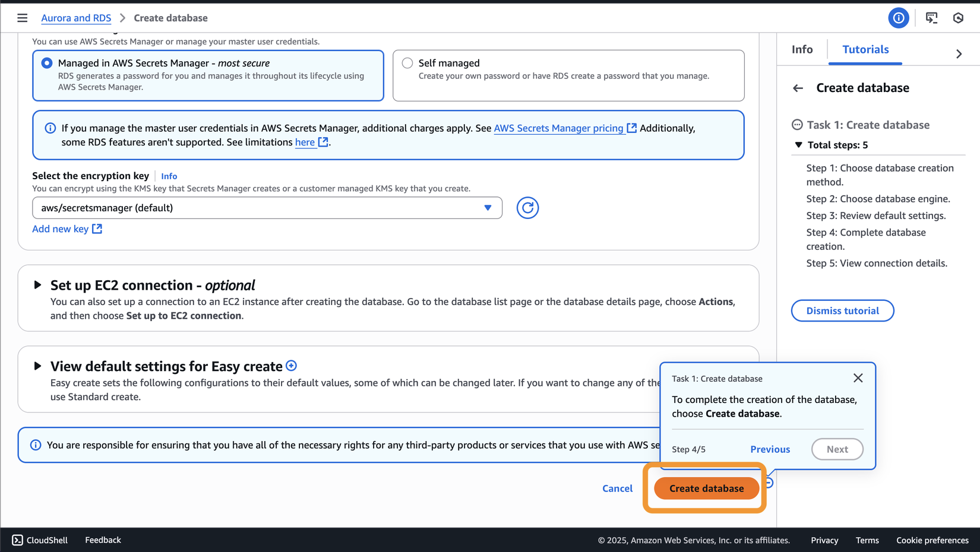The image size is (980, 552).
Task: Open the CloudShell screen icon in header
Action: pos(931,18)
